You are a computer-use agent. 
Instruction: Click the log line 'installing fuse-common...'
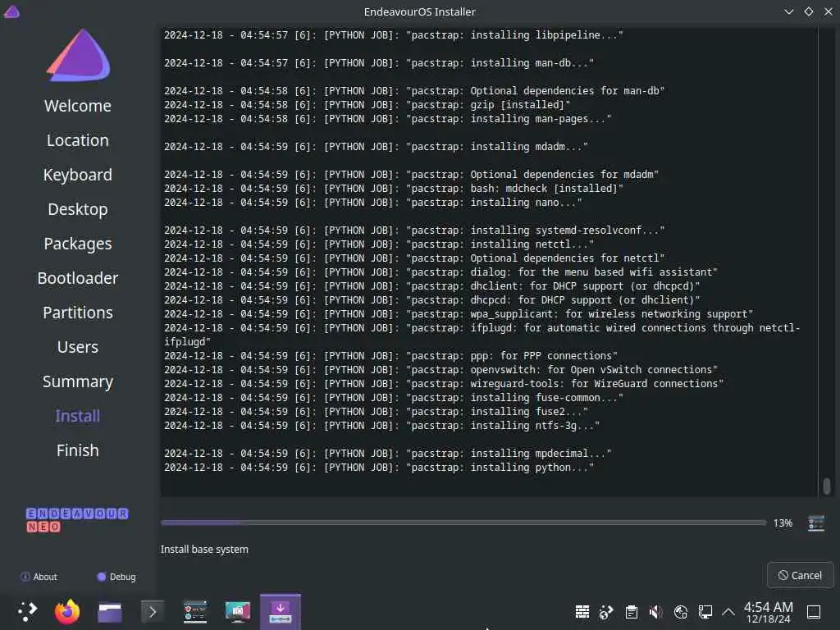(x=394, y=398)
